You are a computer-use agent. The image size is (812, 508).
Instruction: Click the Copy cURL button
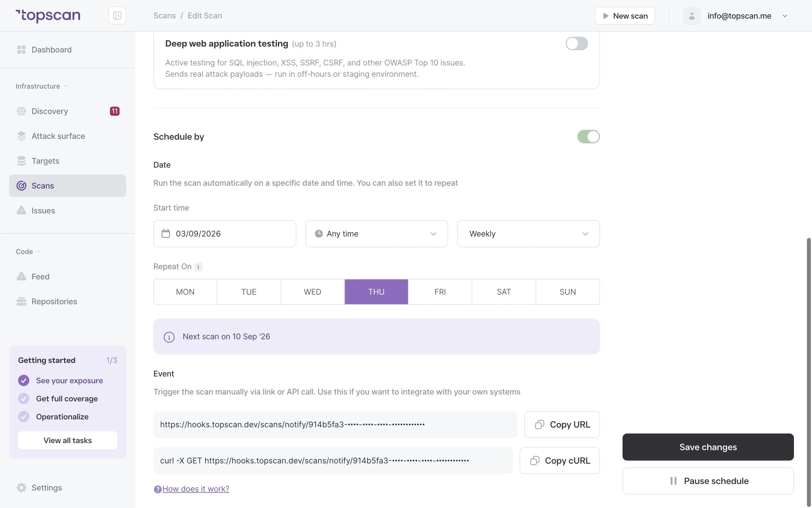(x=559, y=461)
